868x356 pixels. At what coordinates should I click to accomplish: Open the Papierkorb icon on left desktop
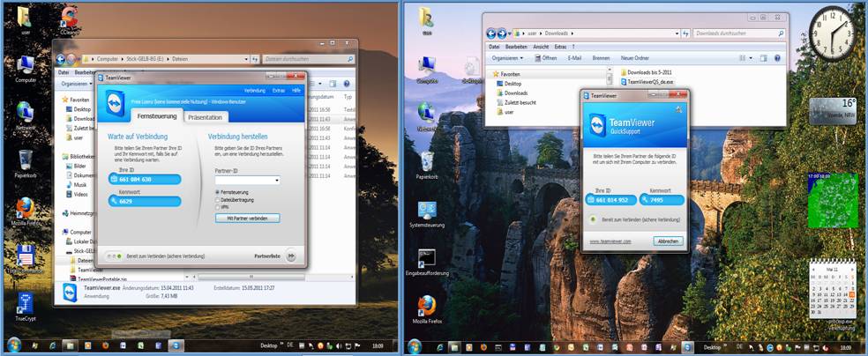coord(26,164)
